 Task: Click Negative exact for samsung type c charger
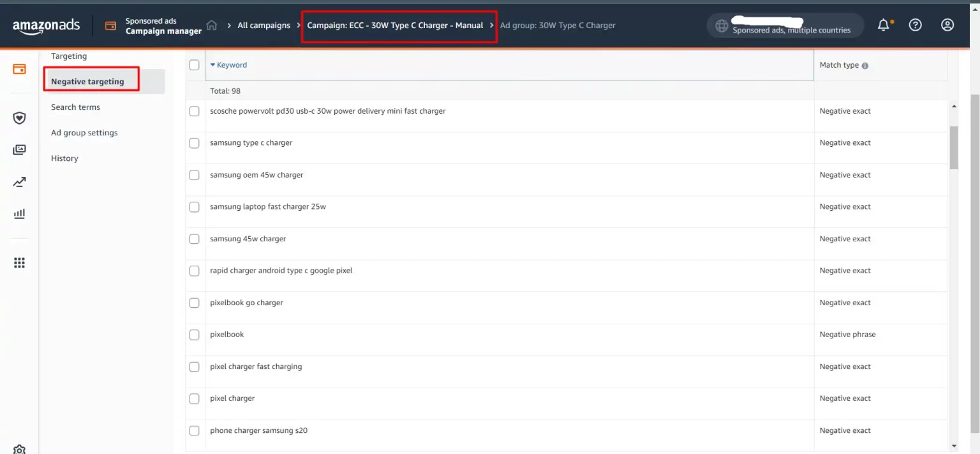point(845,143)
